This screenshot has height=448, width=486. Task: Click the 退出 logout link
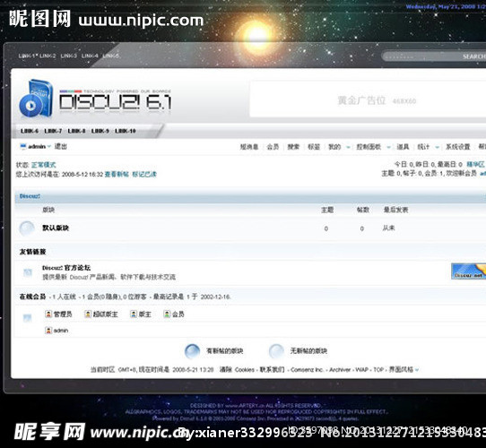[61, 146]
